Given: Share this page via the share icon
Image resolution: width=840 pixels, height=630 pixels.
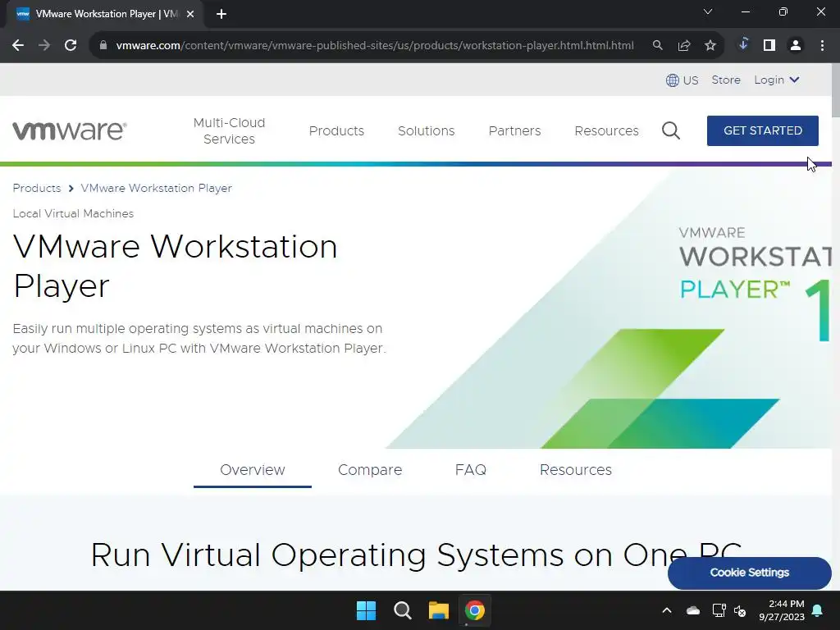Looking at the screenshot, I should click(x=684, y=46).
